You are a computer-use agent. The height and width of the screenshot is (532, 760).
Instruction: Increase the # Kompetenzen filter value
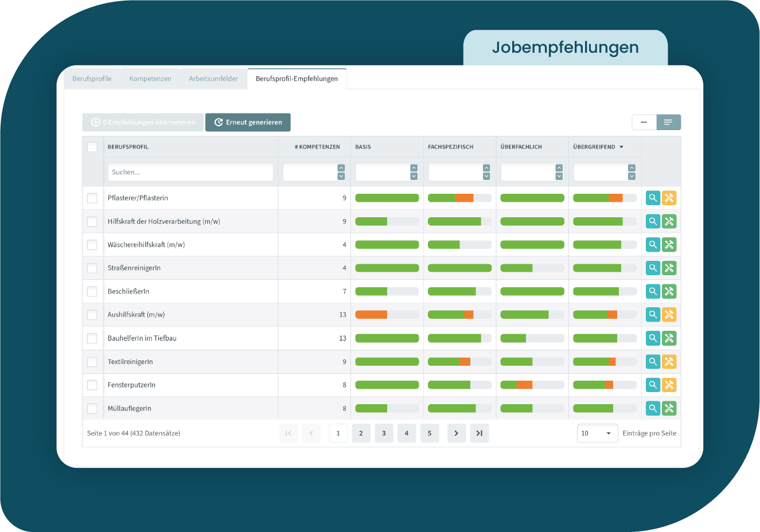[341, 168]
